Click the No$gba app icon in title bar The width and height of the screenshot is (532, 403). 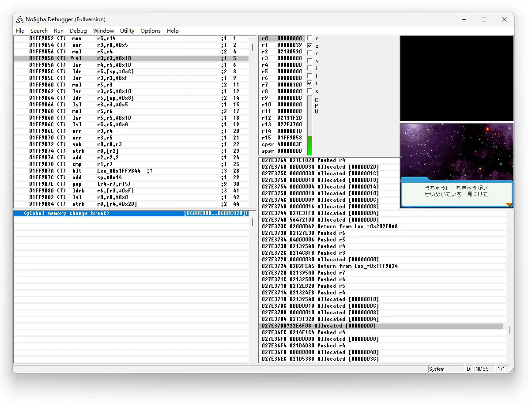point(20,19)
